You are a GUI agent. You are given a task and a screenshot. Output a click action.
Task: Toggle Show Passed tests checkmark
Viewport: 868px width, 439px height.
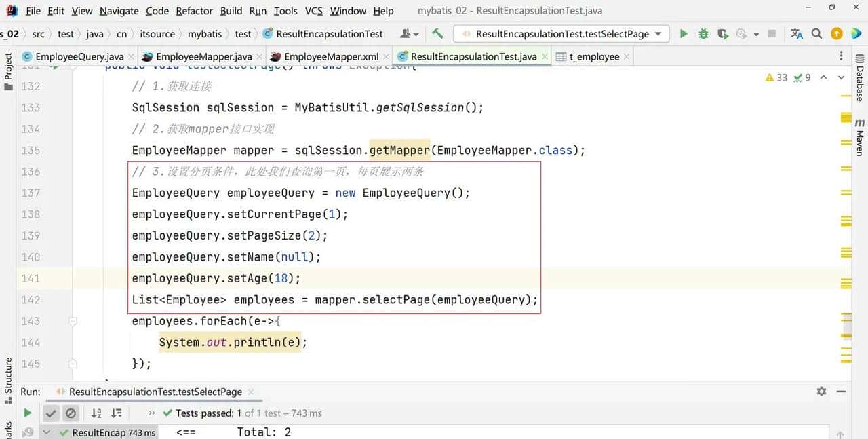click(x=51, y=413)
